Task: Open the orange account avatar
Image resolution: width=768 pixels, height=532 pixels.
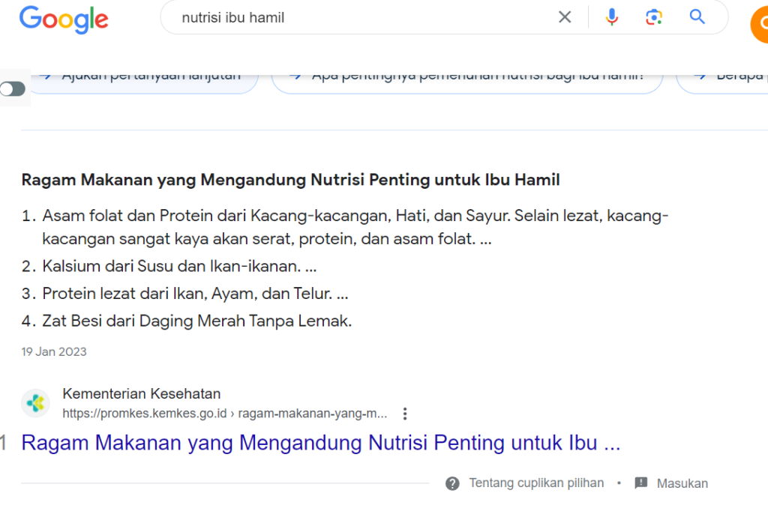Action: [760, 23]
